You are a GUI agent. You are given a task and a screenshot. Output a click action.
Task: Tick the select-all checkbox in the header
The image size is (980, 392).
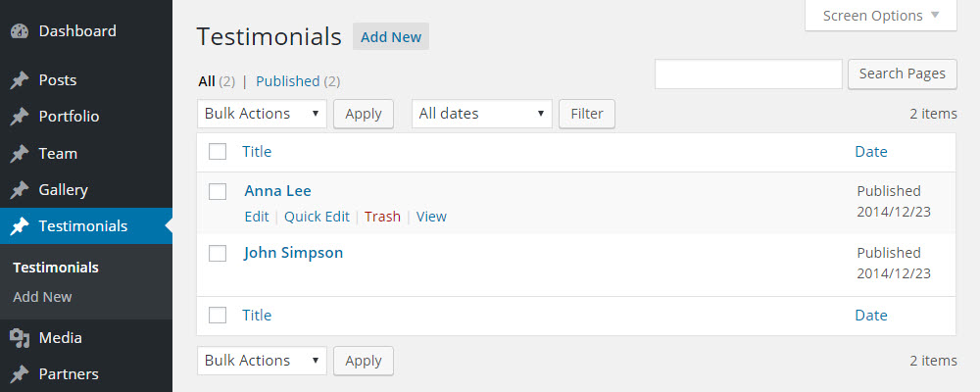coord(218,152)
